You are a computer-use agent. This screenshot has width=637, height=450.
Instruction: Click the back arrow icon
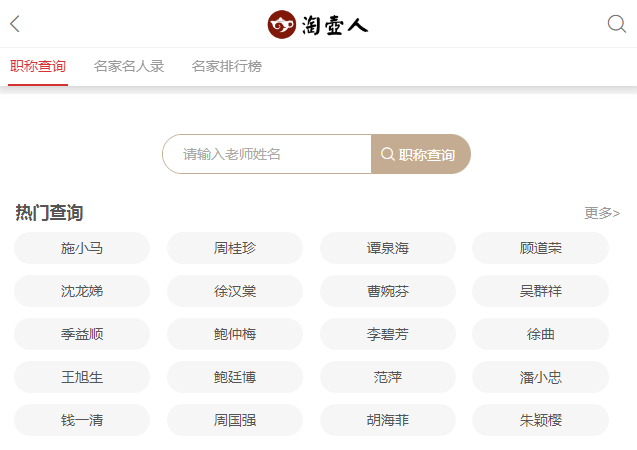[15, 24]
